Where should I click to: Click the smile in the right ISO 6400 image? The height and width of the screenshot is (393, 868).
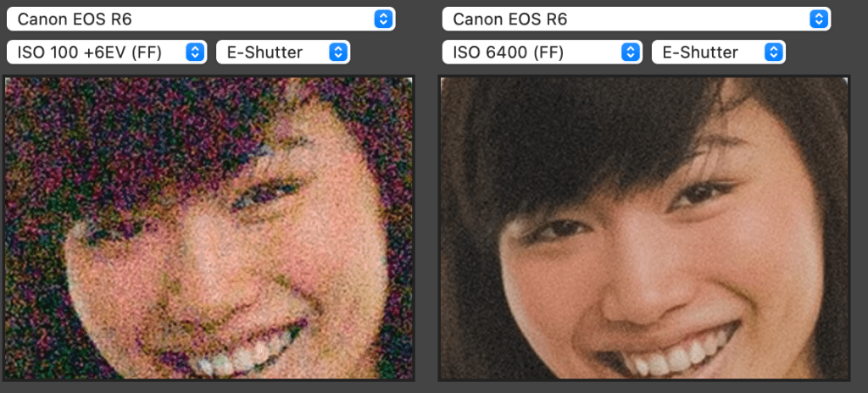click(x=670, y=354)
